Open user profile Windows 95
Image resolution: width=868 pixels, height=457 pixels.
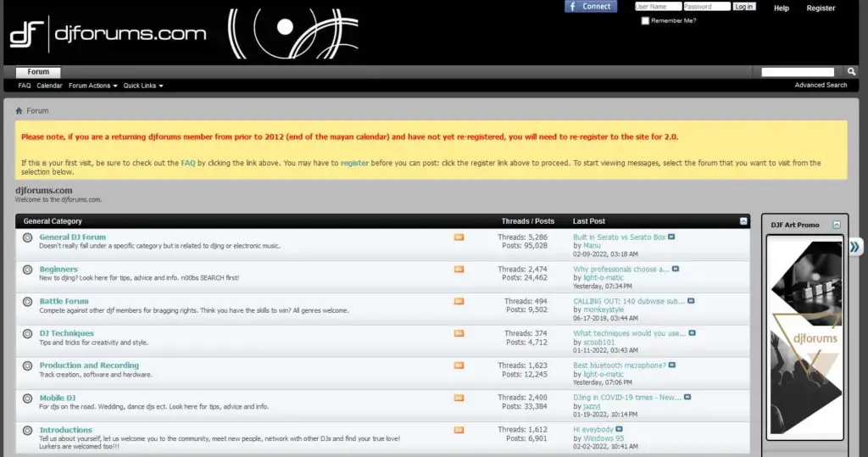click(604, 438)
